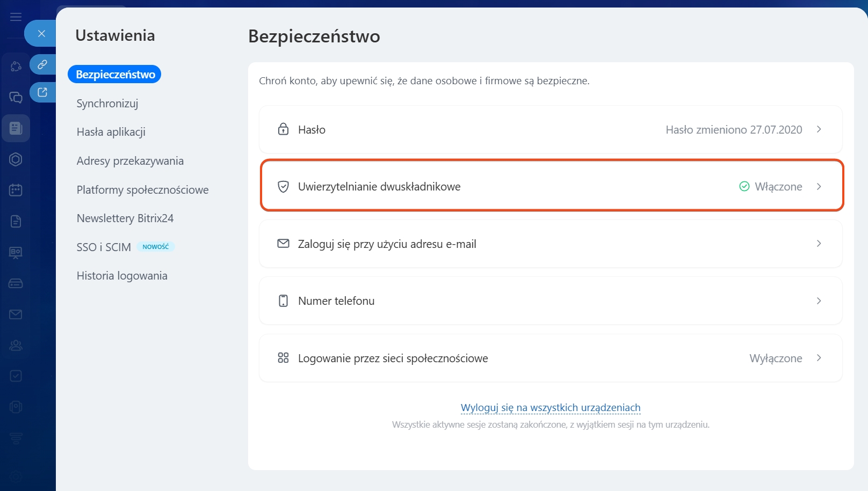
Task: Open Hasła aplikacji settings
Action: (x=111, y=132)
